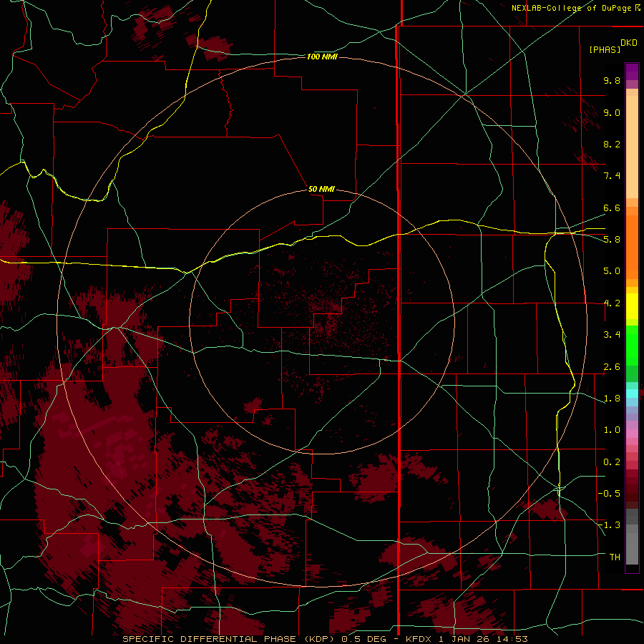644x644 pixels.
Task: Click the 5.8 value on color scale
Action: (x=612, y=240)
